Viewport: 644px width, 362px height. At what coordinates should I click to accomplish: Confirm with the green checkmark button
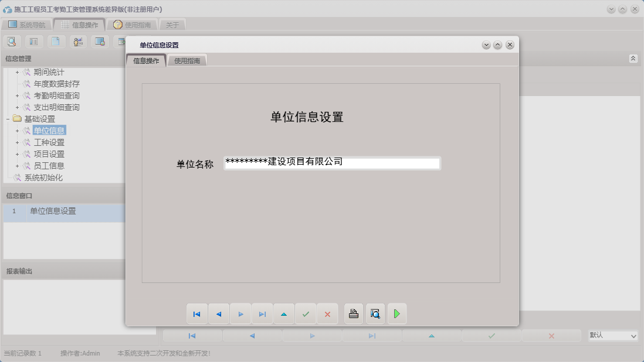click(306, 313)
